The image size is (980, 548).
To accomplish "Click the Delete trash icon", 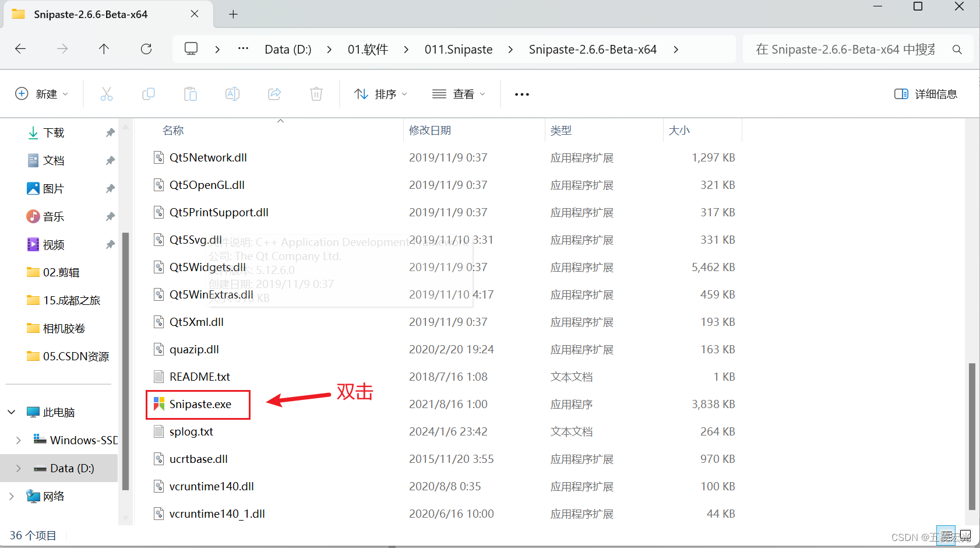I will (316, 94).
